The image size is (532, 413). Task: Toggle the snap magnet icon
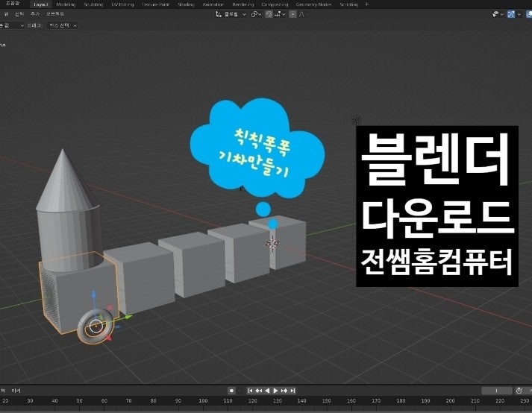pos(269,14)
